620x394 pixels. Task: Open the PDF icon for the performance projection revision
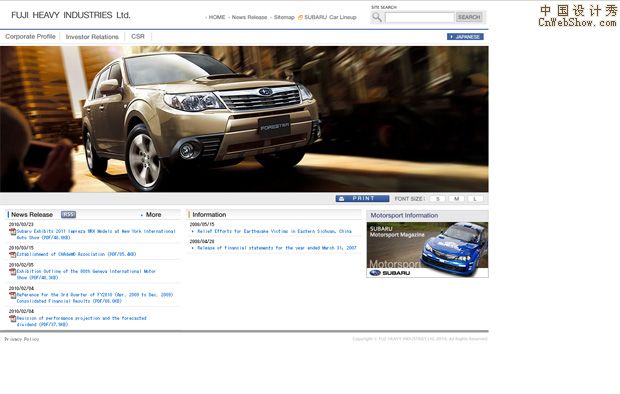pyautogui.click(x=13, y=318)
